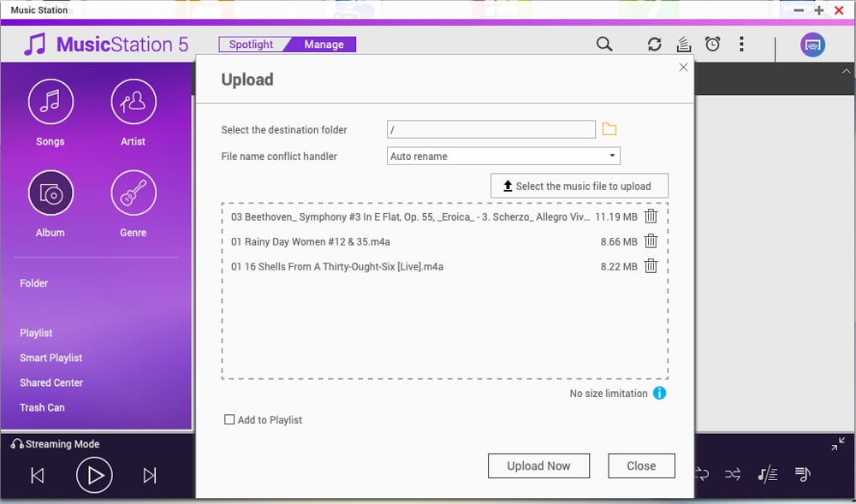Click Select the music file to upload
This screenshot has width=856, height=504.
coord(580,186)
